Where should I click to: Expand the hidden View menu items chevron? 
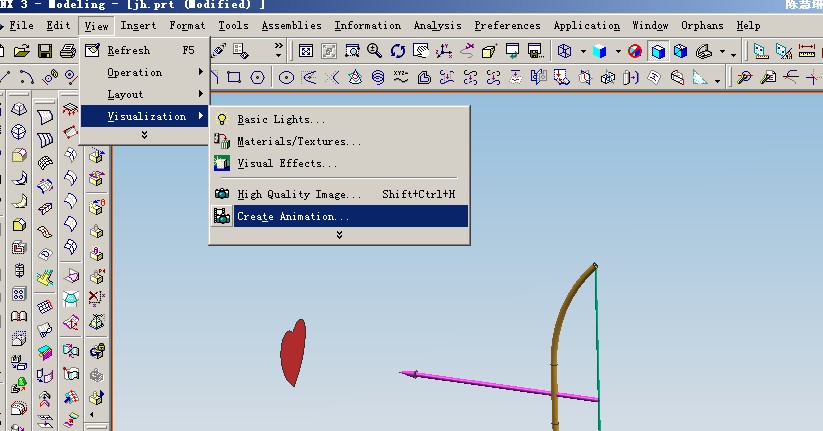click(x=144, y=135)
